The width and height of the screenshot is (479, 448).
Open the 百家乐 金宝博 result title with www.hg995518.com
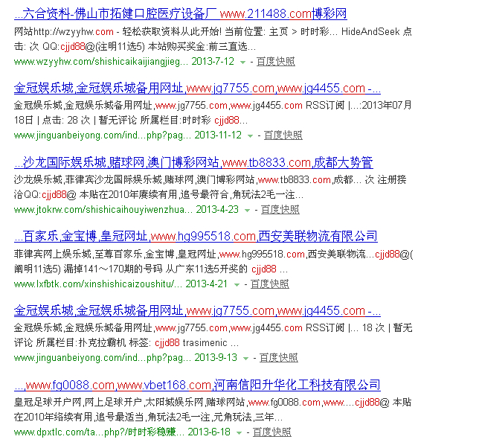tap(196, 237)
